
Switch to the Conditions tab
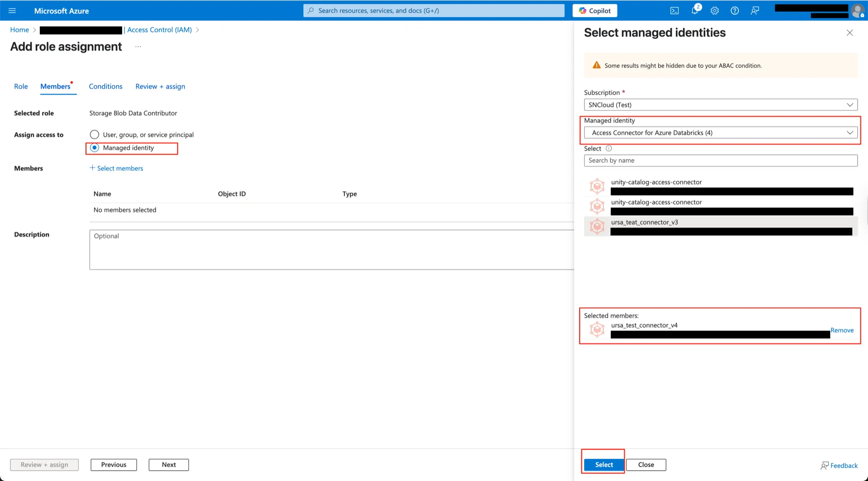(105, 86)
